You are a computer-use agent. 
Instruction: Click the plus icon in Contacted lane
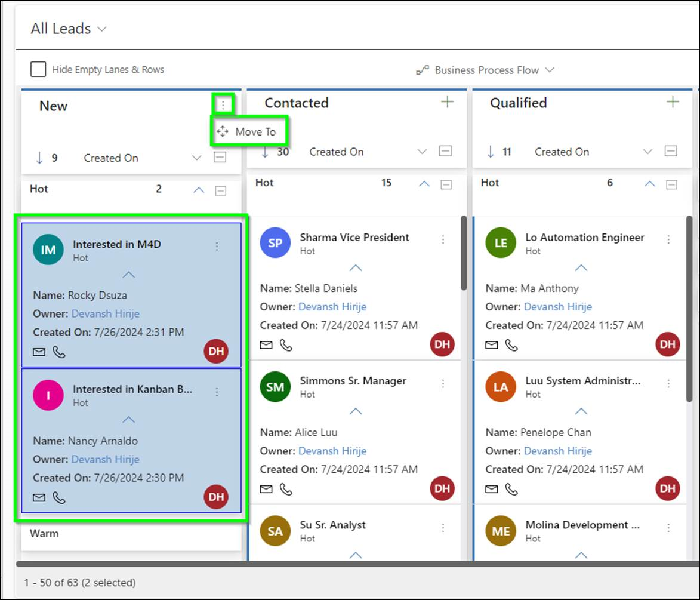tap(447, 102)
